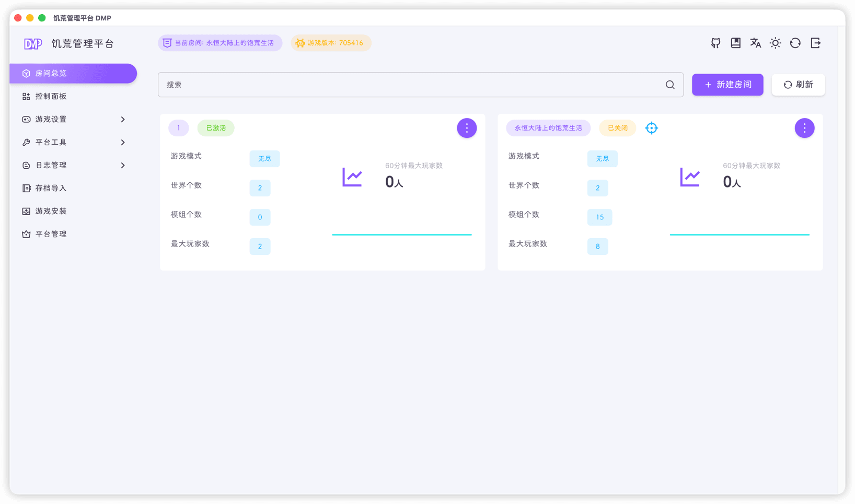Click the 当前房间 tag in header
855x504 pixels.
click(x=220, y=43)
